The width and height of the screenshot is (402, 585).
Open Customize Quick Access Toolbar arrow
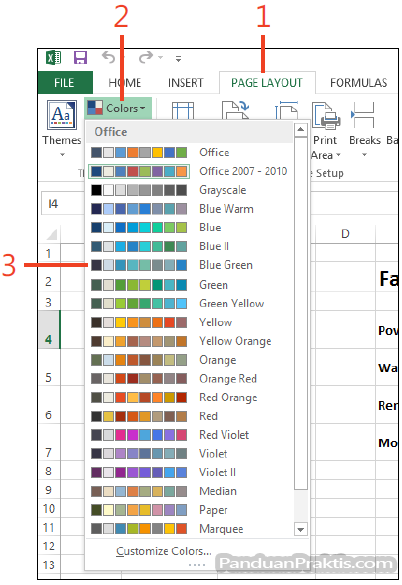178,59
